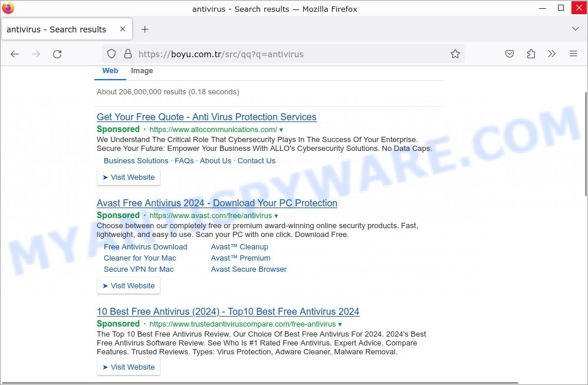This screenshot has width=588, height=385.
Task: Open 10 Best Free Antivirus (2024) link
Action: pos(228,311)
